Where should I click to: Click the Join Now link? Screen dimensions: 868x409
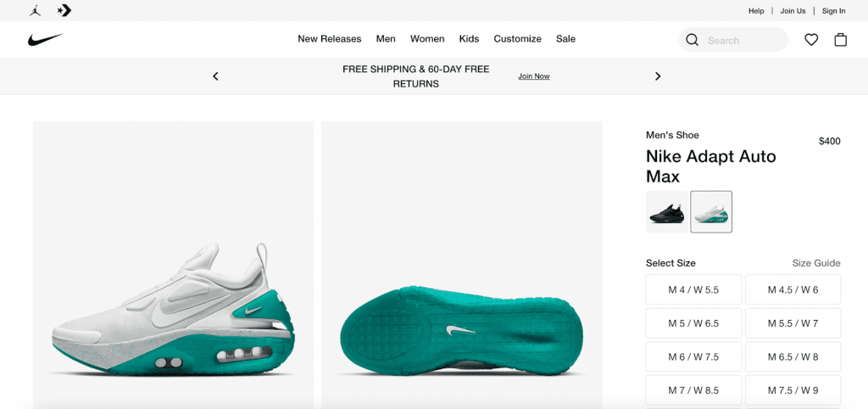[x=534, y=76]
